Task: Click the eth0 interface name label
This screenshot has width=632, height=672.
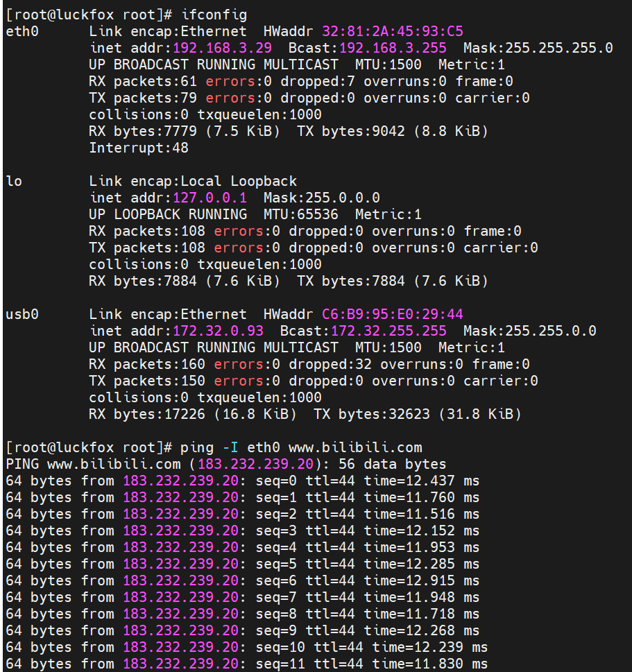Action: (x=22, y=31)
